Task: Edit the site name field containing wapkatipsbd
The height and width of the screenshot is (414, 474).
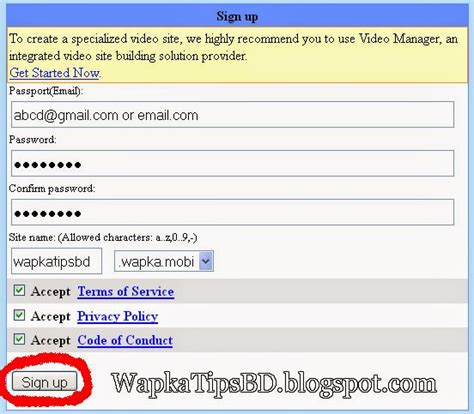Action: pos(56,261)
